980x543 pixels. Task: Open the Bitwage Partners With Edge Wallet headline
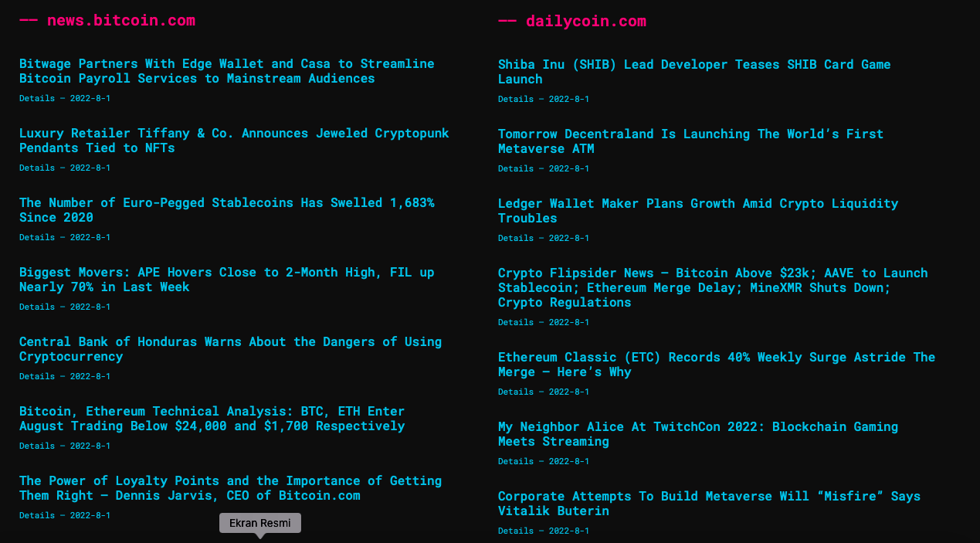point(227,71)
